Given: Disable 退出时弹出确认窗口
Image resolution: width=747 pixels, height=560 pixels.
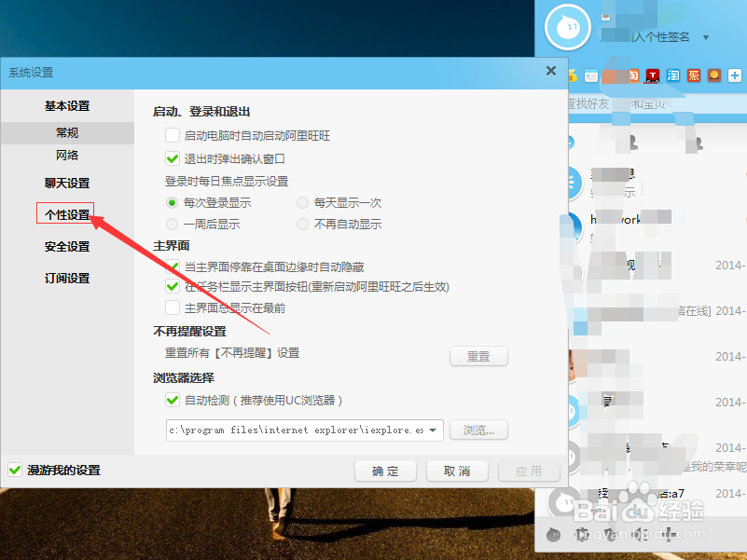Looking at the screenshot, I should (173, 157).
